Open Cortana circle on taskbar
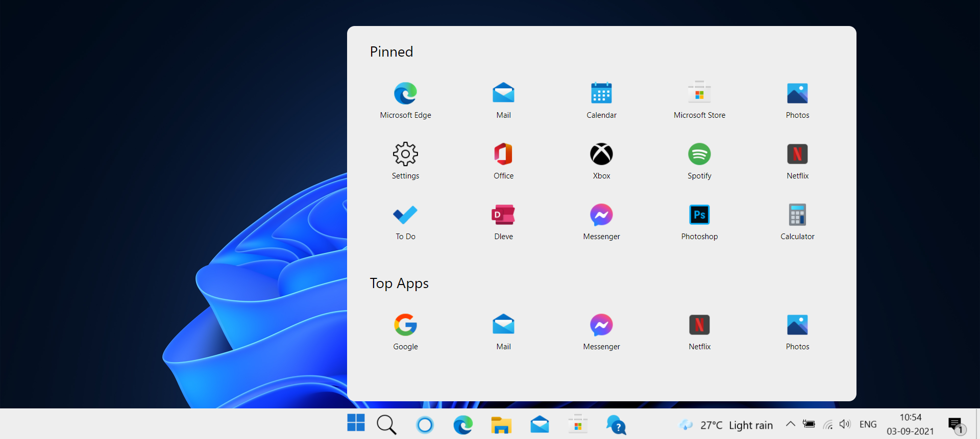980x439 pixels. 425,424
